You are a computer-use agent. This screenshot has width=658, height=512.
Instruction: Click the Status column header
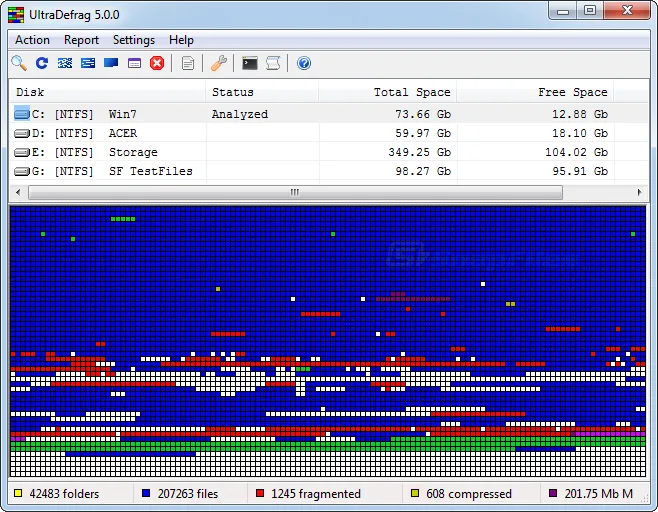coord(262,92)
